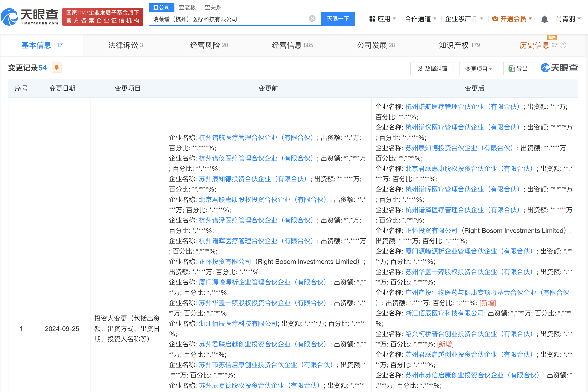This screenshot has height=392, width=588.
Task: Open the 肖青羽 user menu
Action: coord(568,19)
